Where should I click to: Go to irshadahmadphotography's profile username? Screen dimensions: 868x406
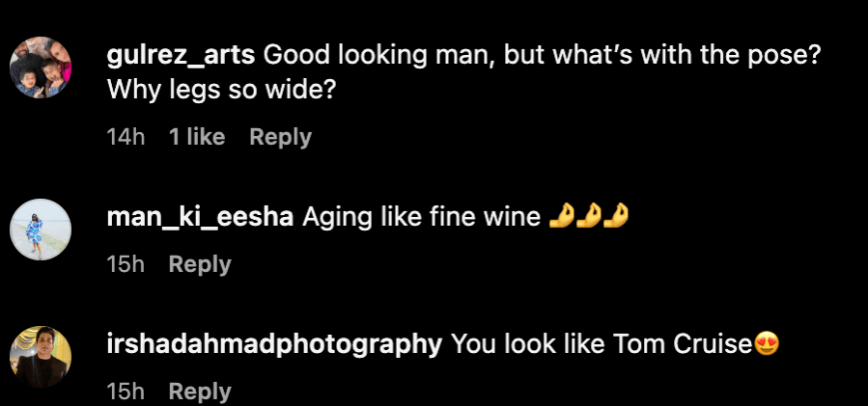point(274,345)
